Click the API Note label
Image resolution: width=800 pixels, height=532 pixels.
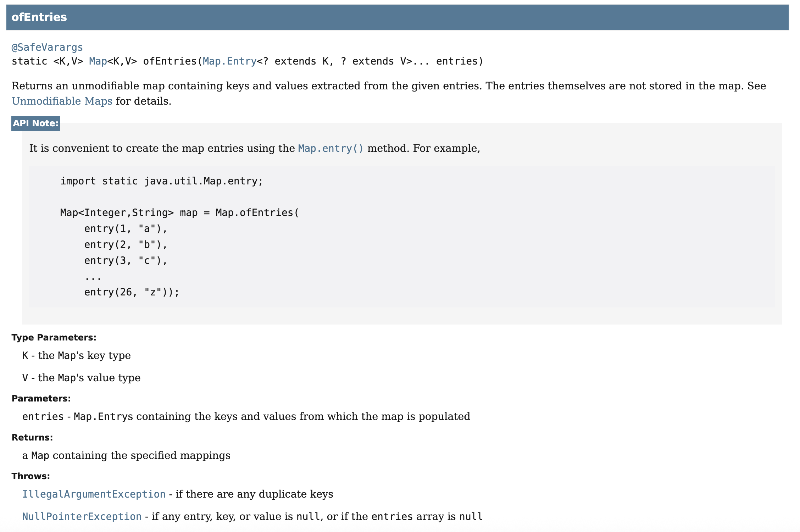(x=35, y=123)
